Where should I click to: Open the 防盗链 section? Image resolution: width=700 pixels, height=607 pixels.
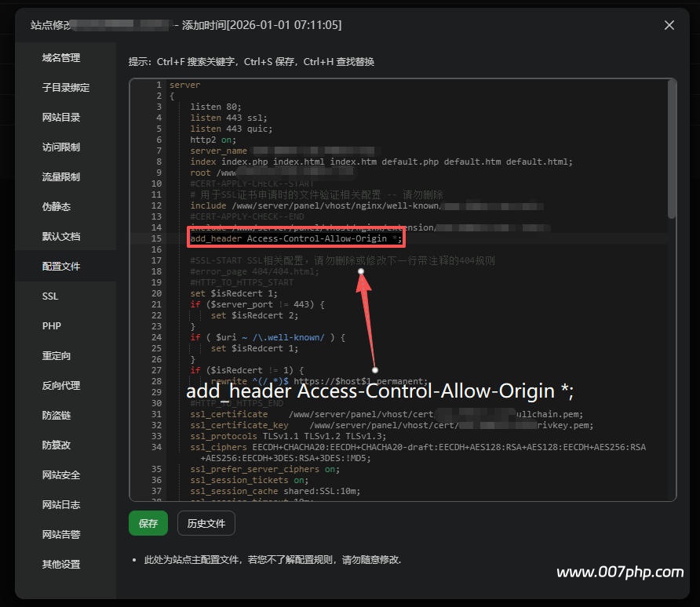pos(58,415)
